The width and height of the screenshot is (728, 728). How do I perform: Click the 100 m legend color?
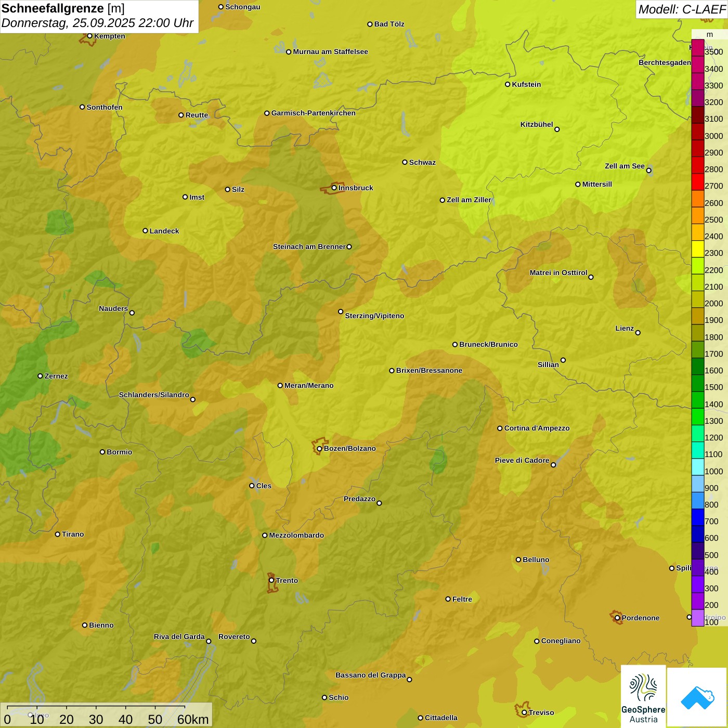pyautogui.click(x=698, y=618)
